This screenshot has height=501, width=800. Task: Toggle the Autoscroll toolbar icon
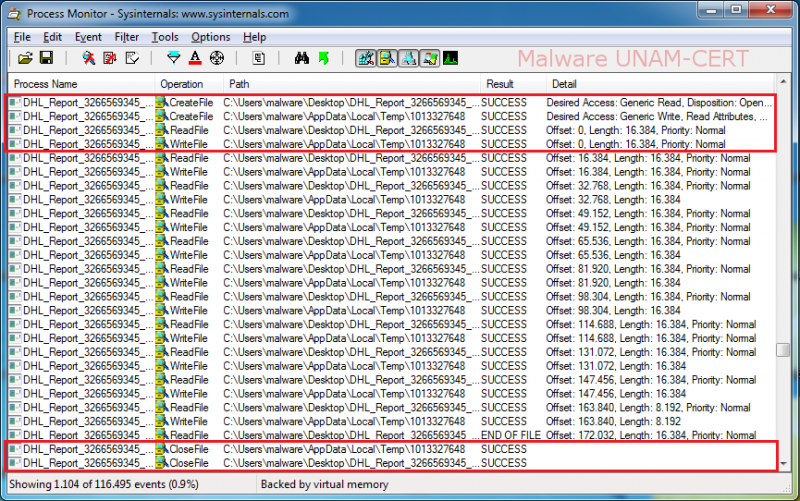tap(110, 58)
